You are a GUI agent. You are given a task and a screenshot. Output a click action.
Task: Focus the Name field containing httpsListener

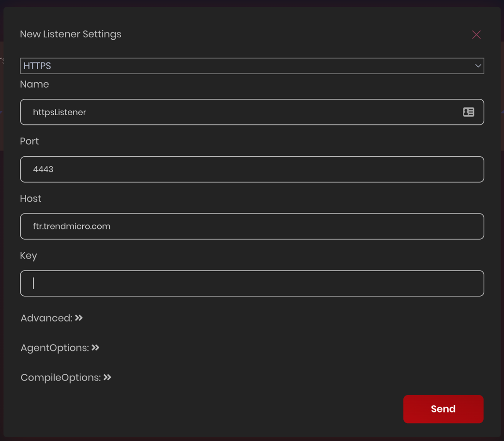click(x=242, y=112)
